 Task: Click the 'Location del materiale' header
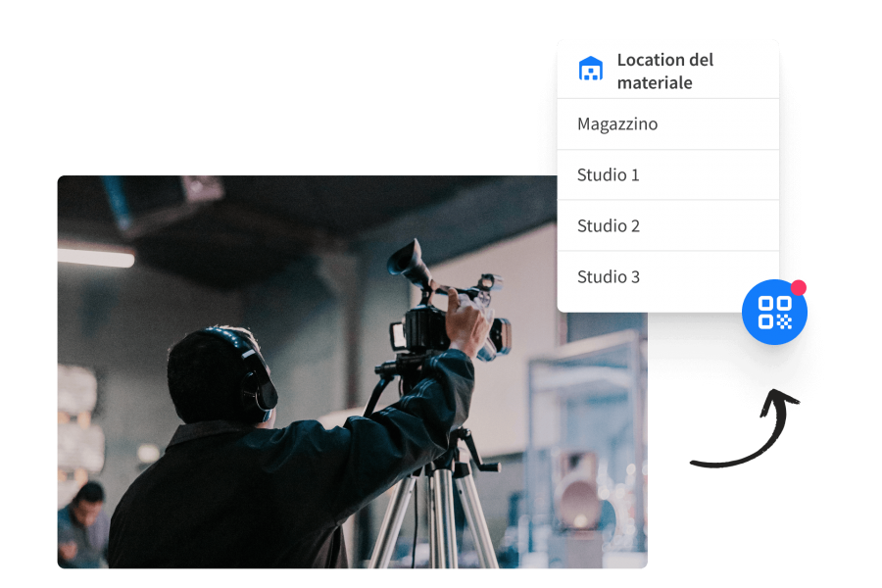[x=666, y=71]
